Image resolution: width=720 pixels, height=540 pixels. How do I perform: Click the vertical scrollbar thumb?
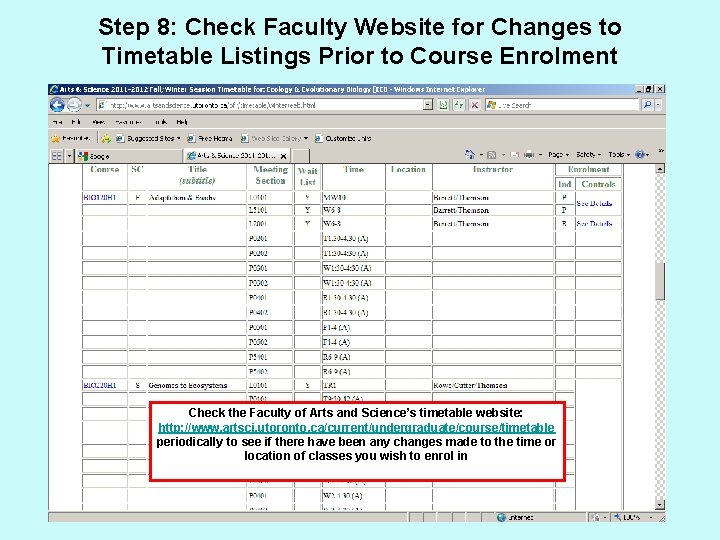coord(660,281)
